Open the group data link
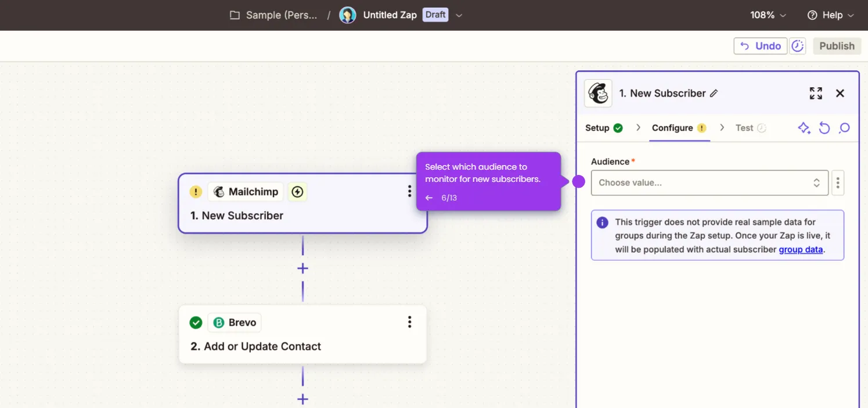 pyautogui.click(x=801, y=249)
